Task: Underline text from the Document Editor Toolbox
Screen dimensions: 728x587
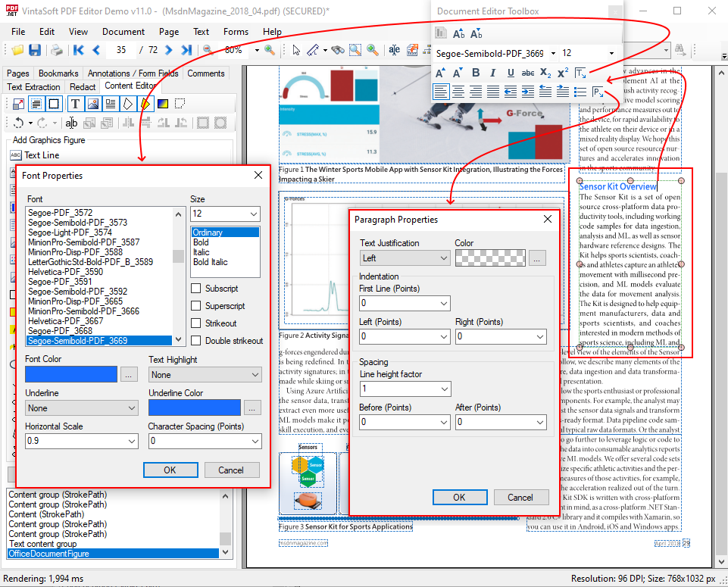Action: (x=511, y=73)
